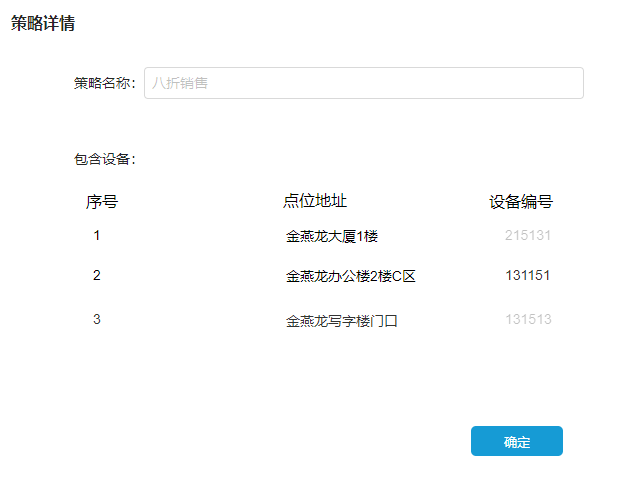Select the 策略详情 dialog title
Screen dimensions: 633x478
[43, 23]
